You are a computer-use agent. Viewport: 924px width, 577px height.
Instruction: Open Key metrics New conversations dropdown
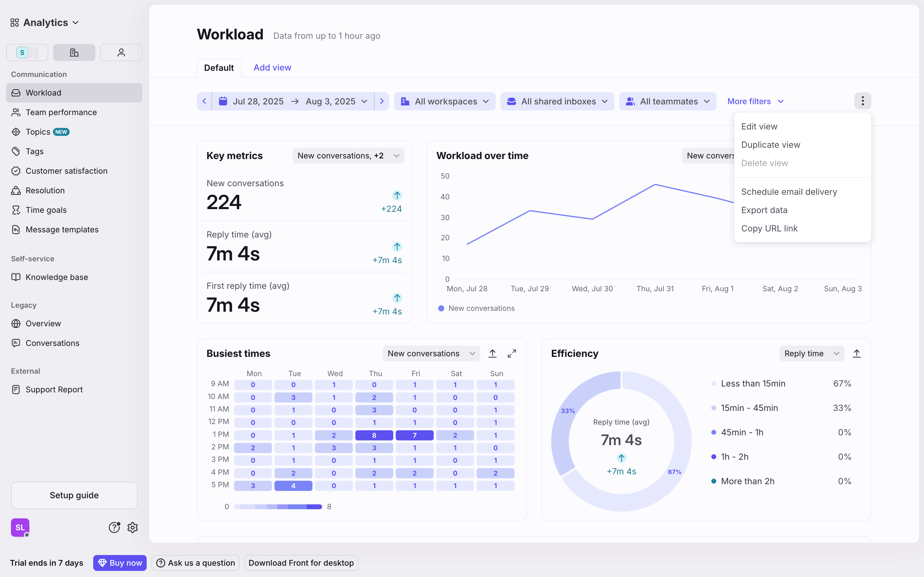pyautogui.click(x=348, y=156)
